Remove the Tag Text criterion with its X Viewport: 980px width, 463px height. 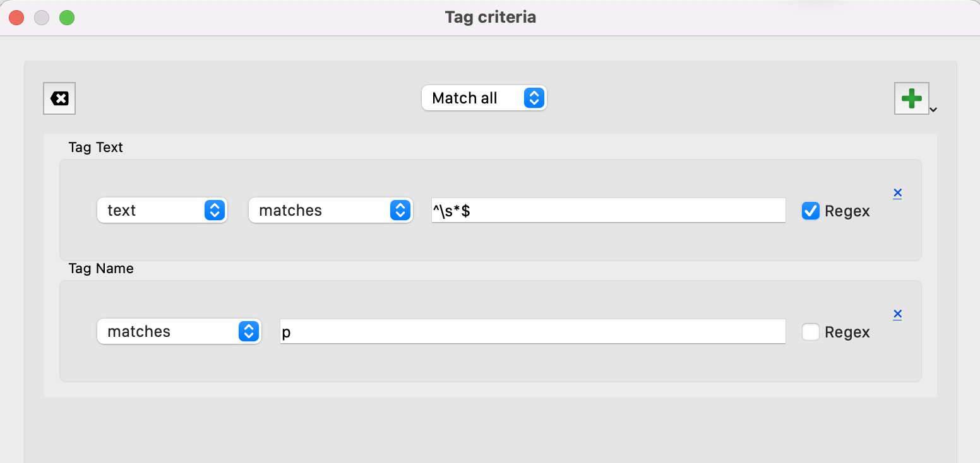[x=897, y=193]
